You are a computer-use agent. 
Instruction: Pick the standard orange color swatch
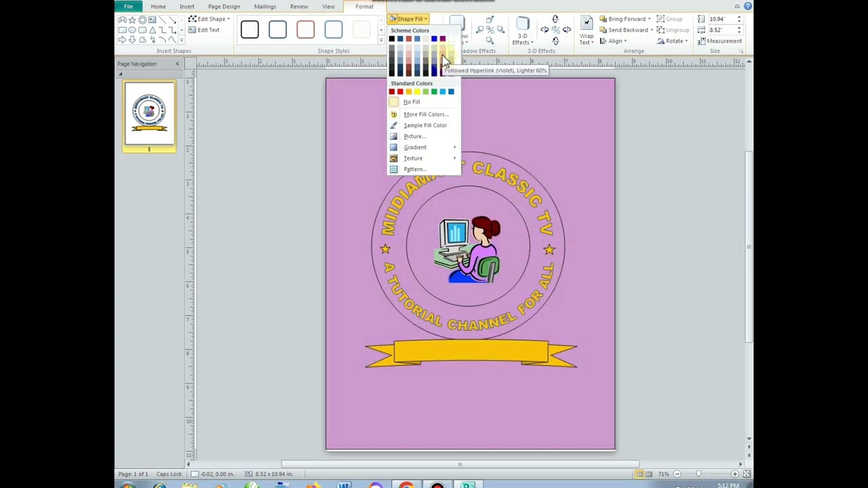point(408,91)
